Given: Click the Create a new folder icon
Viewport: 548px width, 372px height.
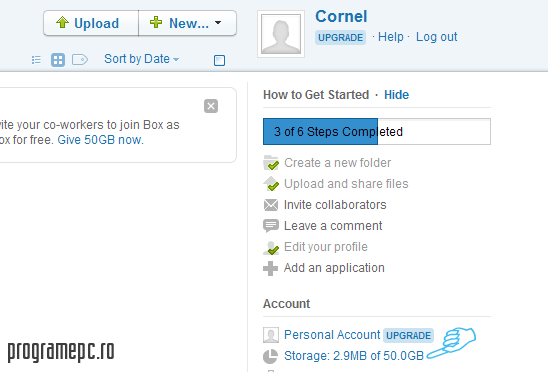Looking at the screenshot, I should coord(271,163).
